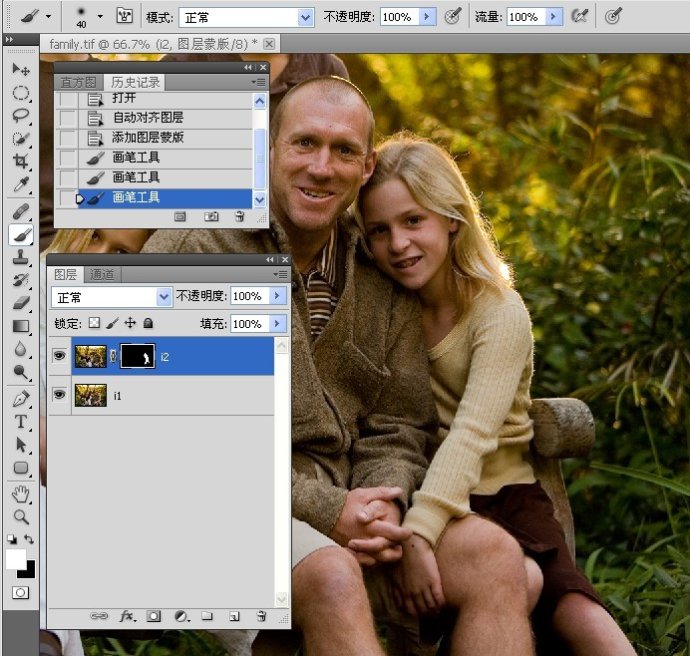Screen dimensions: 690x656
Task: Select the History Brush tool
Action: 21,280
